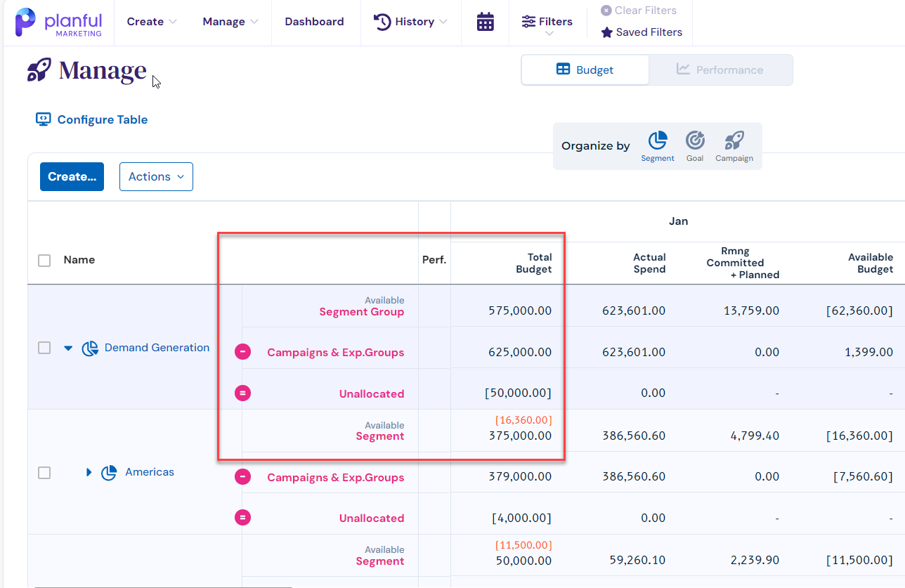Click the Jan month header

678,221
